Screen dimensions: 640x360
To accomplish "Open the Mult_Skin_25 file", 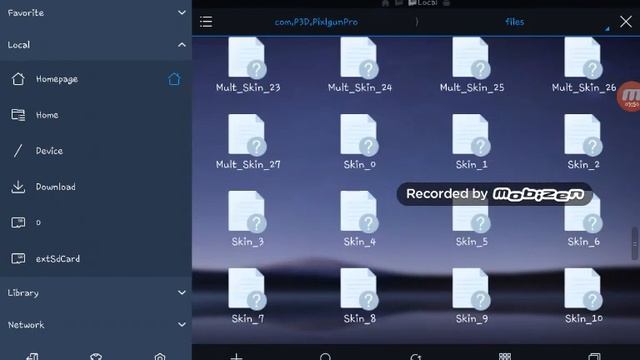I will coord(471,65).
